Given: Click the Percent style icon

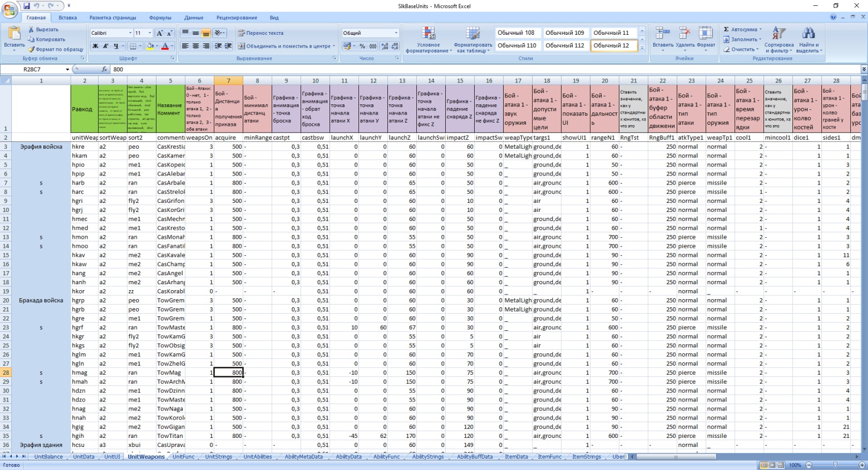Looking at the screenshot, I should [x=362, y=46].
